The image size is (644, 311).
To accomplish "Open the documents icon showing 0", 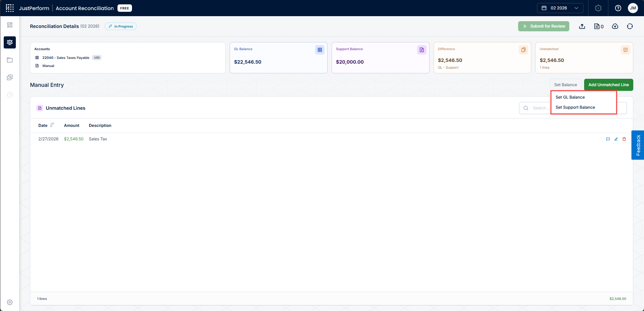I will [x=599, y=26].
